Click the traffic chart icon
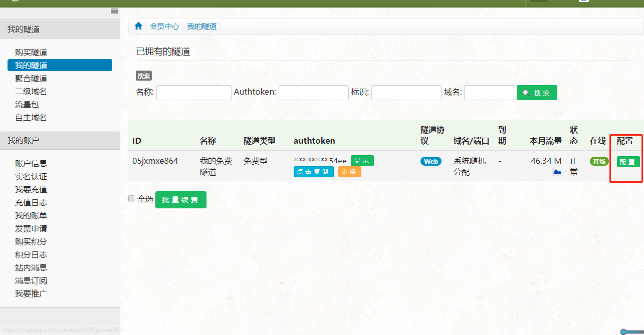 click(x=557, y=172)
